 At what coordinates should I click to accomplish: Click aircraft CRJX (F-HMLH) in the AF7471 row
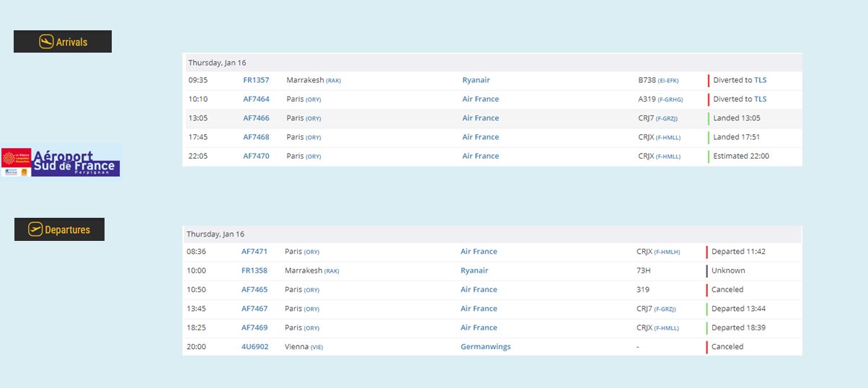tap(658, 252)
